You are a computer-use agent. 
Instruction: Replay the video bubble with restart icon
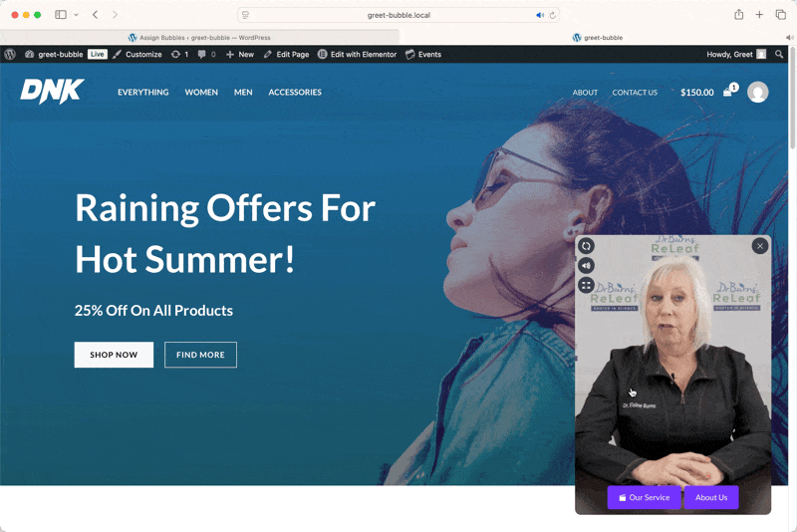[x=586, y=246]
